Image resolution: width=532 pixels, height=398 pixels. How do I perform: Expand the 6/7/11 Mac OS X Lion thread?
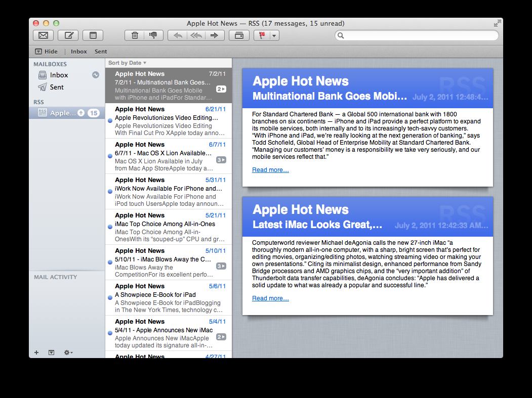pos(221,160)
